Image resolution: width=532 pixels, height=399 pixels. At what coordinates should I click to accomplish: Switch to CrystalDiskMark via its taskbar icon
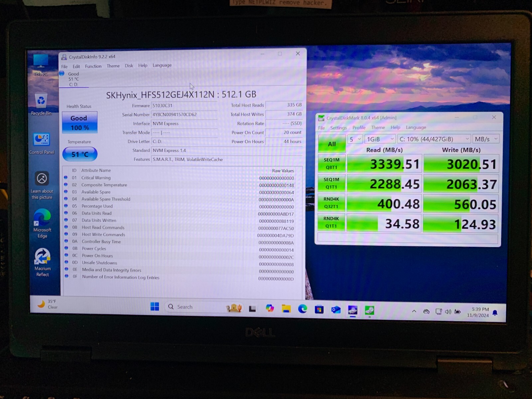(x=369, y=310)
